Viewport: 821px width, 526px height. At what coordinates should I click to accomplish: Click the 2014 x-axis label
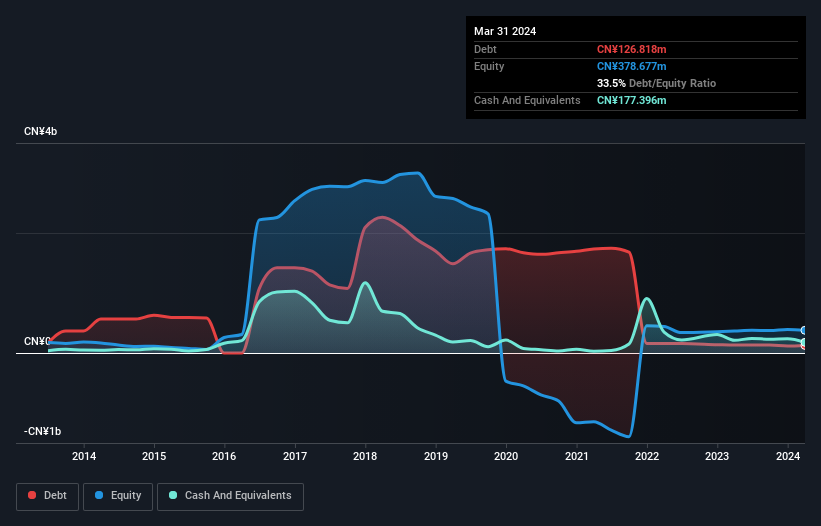point(84,456)
